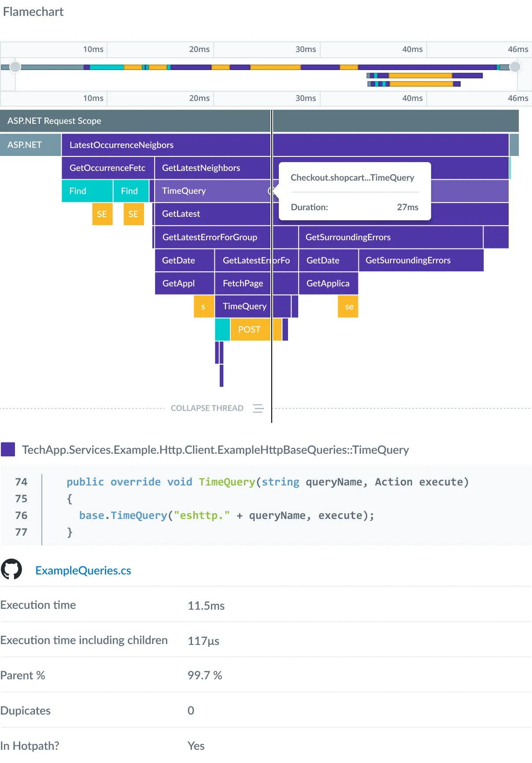The width and height of the screenshot is (532, 763).
Task: Select the left circular handle on the minimap
Action: (x=15, y=67)
